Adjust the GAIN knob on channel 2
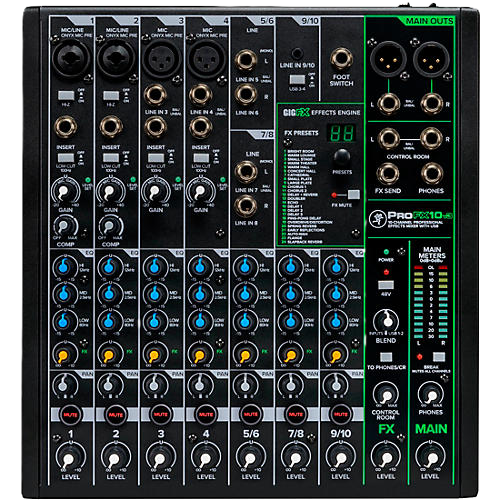Screen dimensions: 500x500 [109, 192]
